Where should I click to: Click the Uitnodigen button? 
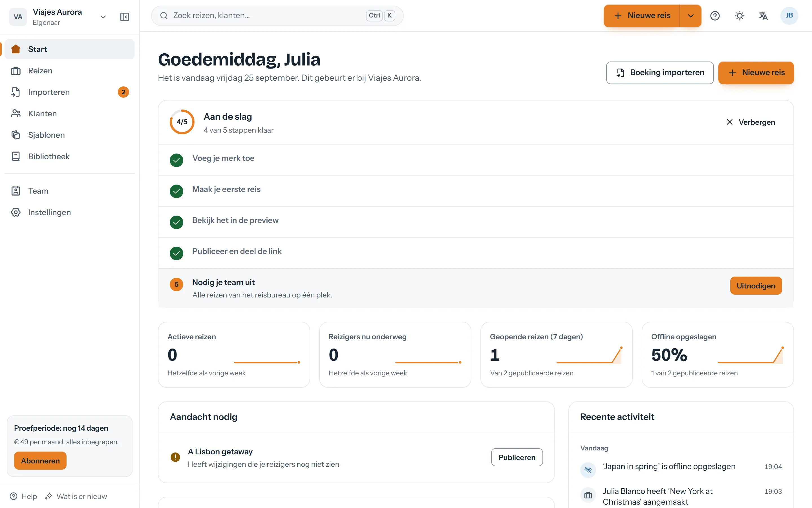(756, 286)
